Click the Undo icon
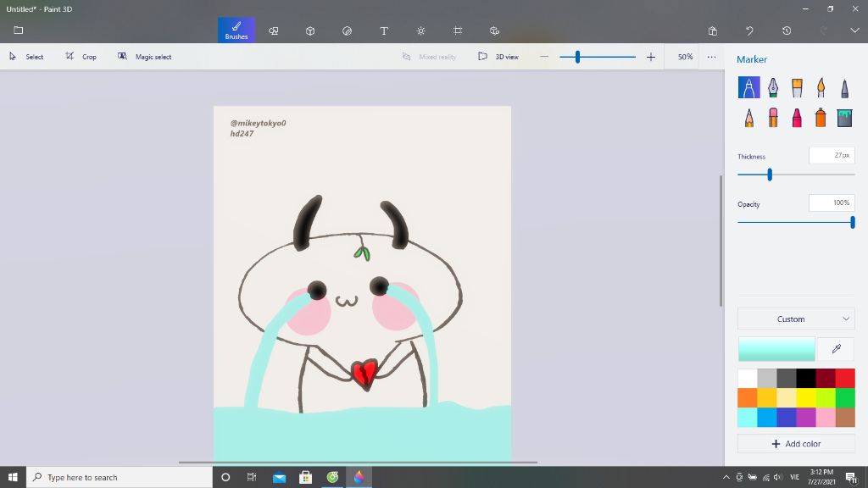The image size is (868, 488). pyautogui.click(x=749, y=30)
